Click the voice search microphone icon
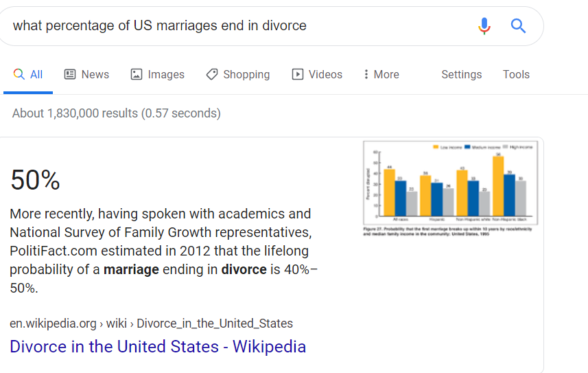Image resolution: width=588 pixels, height=373 pixels. point(484,26)
